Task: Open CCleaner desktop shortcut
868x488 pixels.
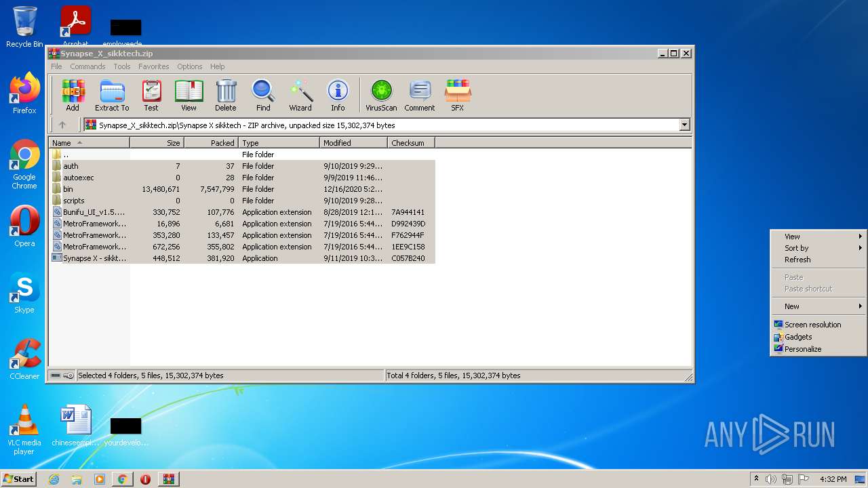Action: coord(24,359)
